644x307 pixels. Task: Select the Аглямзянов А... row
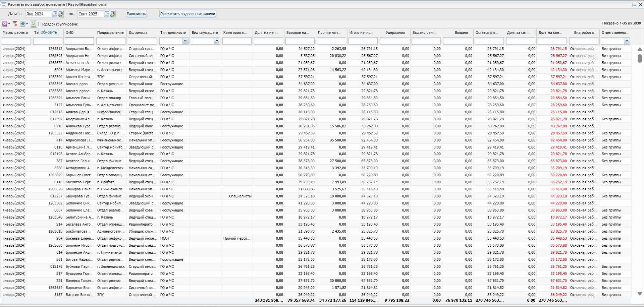tap(315, 63)
